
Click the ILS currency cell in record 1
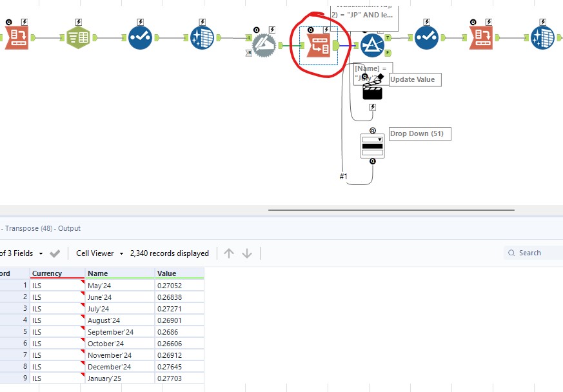pos(57,286)
